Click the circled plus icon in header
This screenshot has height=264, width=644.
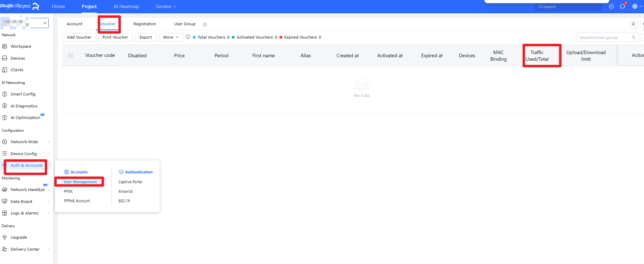click(611, 6)
